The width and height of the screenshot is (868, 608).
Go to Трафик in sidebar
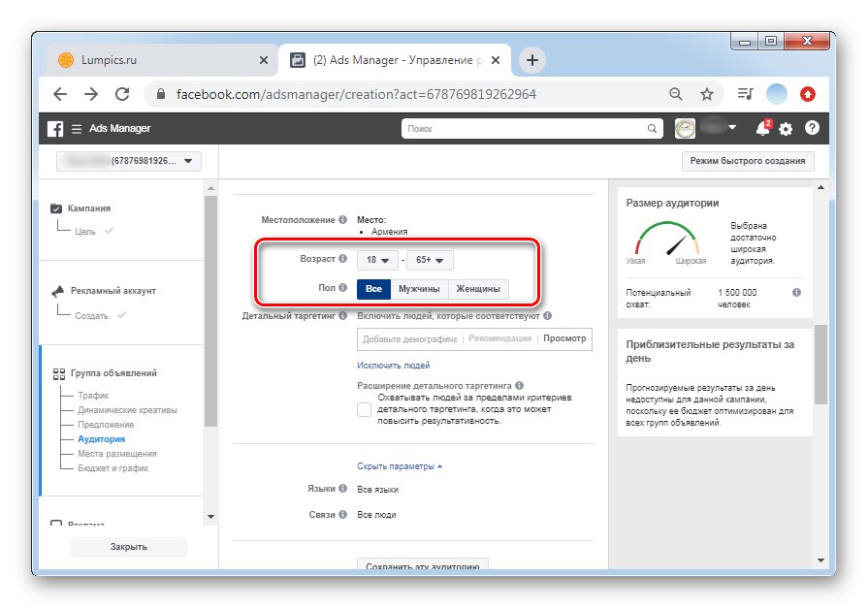(x=93, y=396)
